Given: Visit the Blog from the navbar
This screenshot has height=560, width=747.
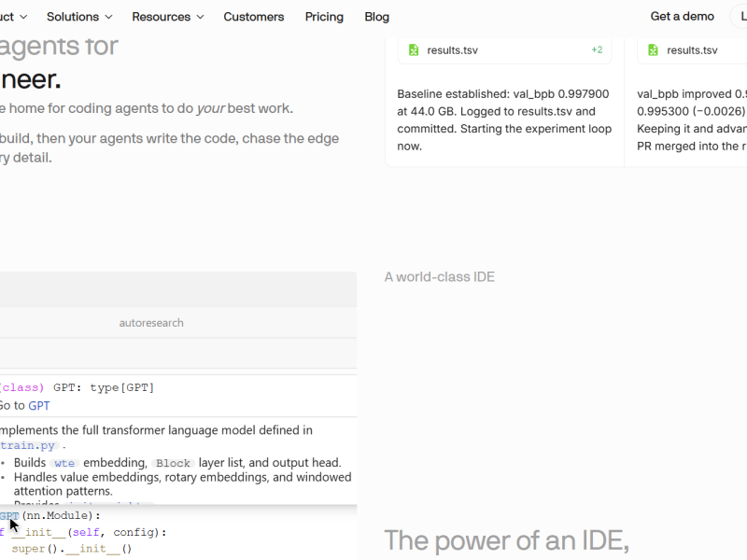Looking at the screenshot, I should click(377, 17).
